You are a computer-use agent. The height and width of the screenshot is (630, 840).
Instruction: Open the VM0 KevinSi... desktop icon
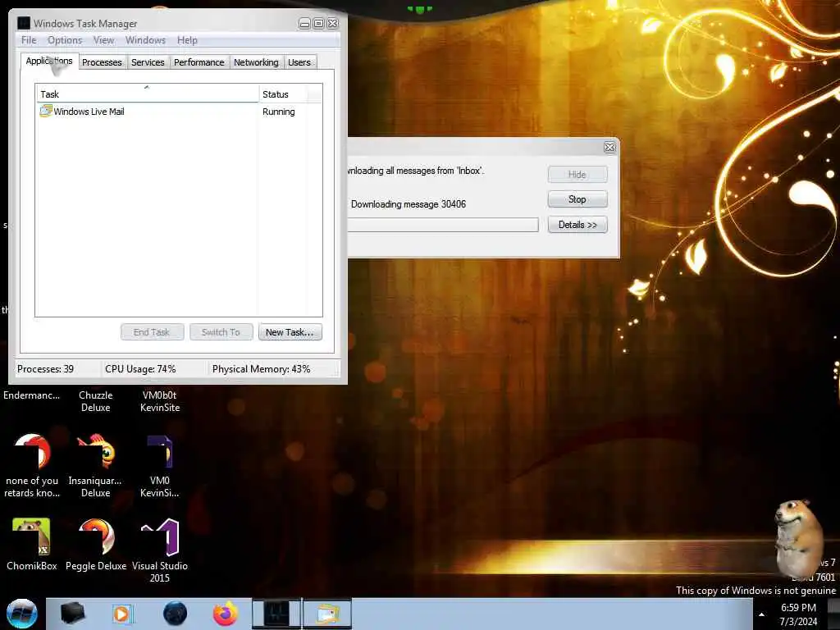(x=160, y=465)
